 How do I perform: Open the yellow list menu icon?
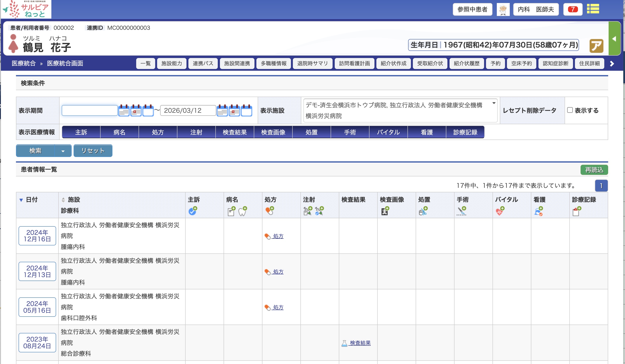tap(593, 9)
